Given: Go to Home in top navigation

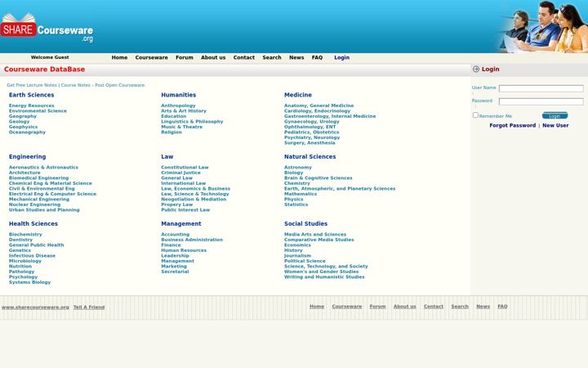Looking at the screenshot, I should click(119, 57).
